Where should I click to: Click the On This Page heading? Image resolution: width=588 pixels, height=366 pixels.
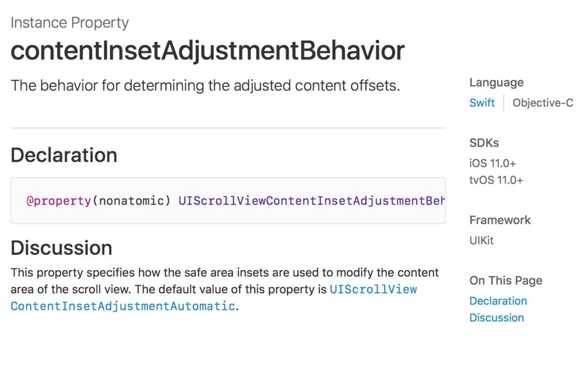pos(505,281)
